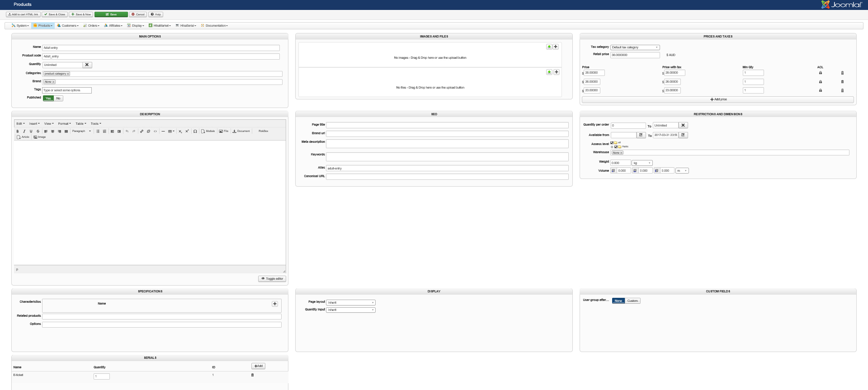Image resolution: width=868 pixels, height=390 pixels.
Task: Insert horizontal line in description
Action: tap(163, 132)
